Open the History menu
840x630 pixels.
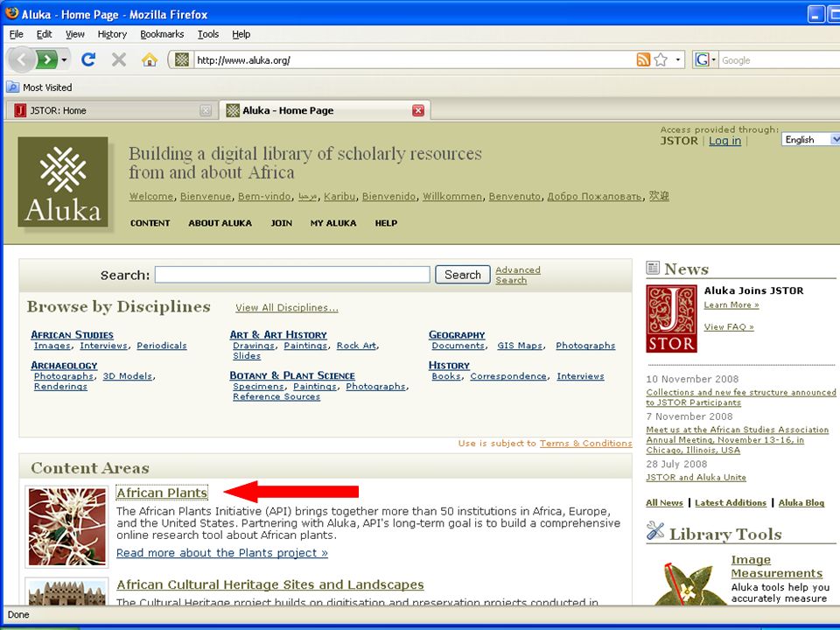(x=112, y=34)
